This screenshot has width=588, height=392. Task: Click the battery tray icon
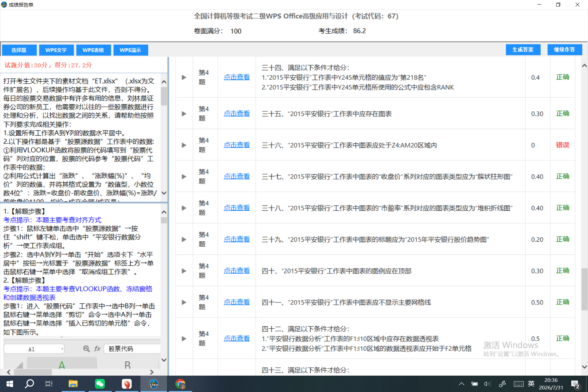point(475,384)
